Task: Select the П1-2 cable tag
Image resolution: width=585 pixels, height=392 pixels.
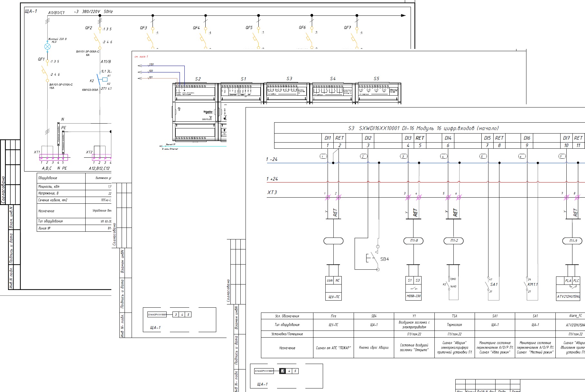Action: 454,241
